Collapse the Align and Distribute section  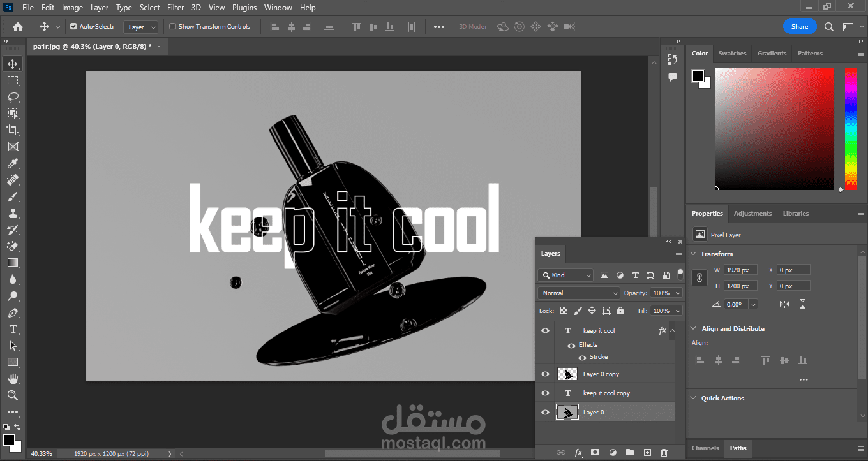[694, 328]
